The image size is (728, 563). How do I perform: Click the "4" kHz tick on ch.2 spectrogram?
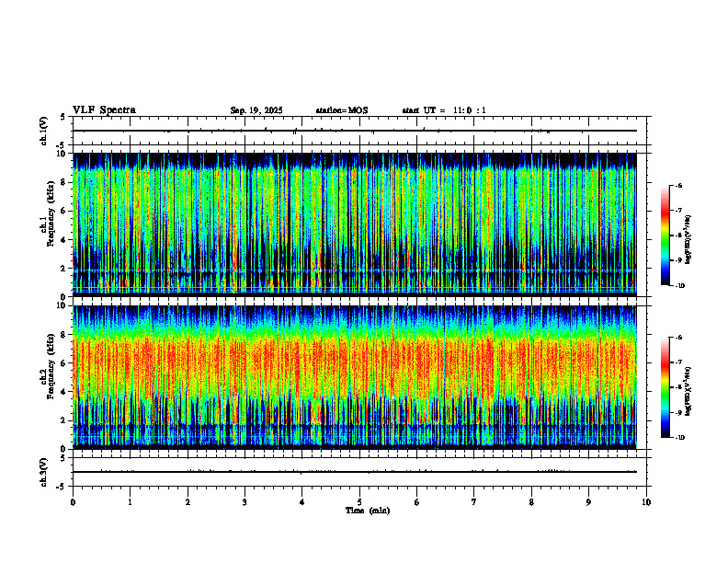[64, 392]
